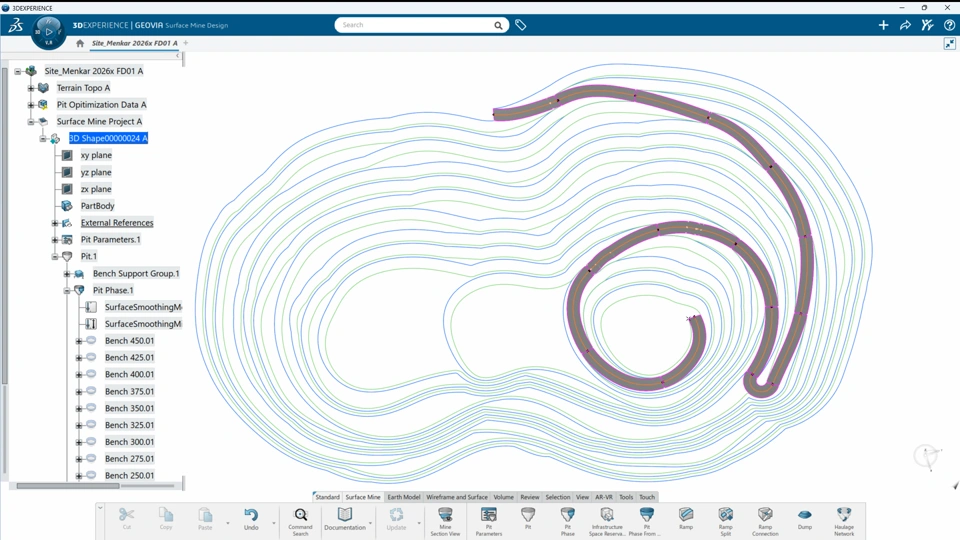The image size is (960, 540).
Task: Select the Ramp Connection tool
Action: tap(765, 521)
